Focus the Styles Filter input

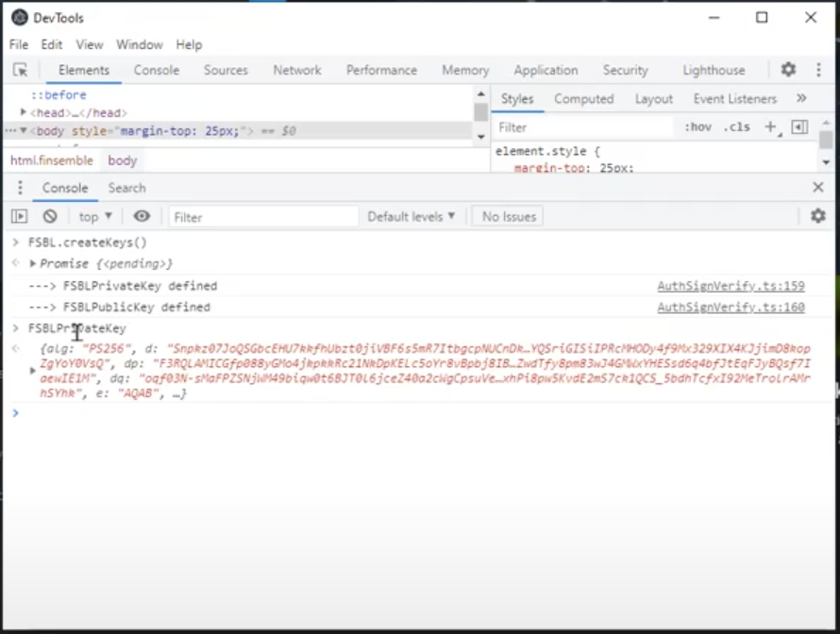point(584,127)
